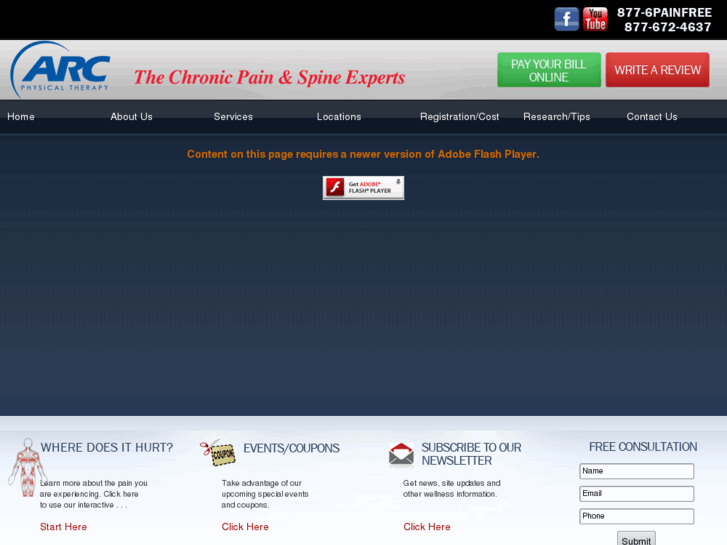This screenshot has width=727, height=545.
Task: Click the Adobe Flash Player required message
Action: point(363,154)
